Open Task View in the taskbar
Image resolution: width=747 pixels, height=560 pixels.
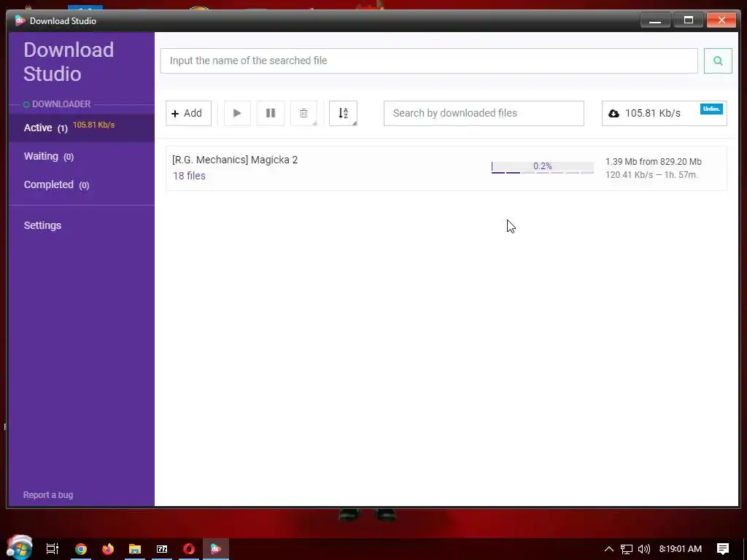pyautogui.click(x=53, y=549)
